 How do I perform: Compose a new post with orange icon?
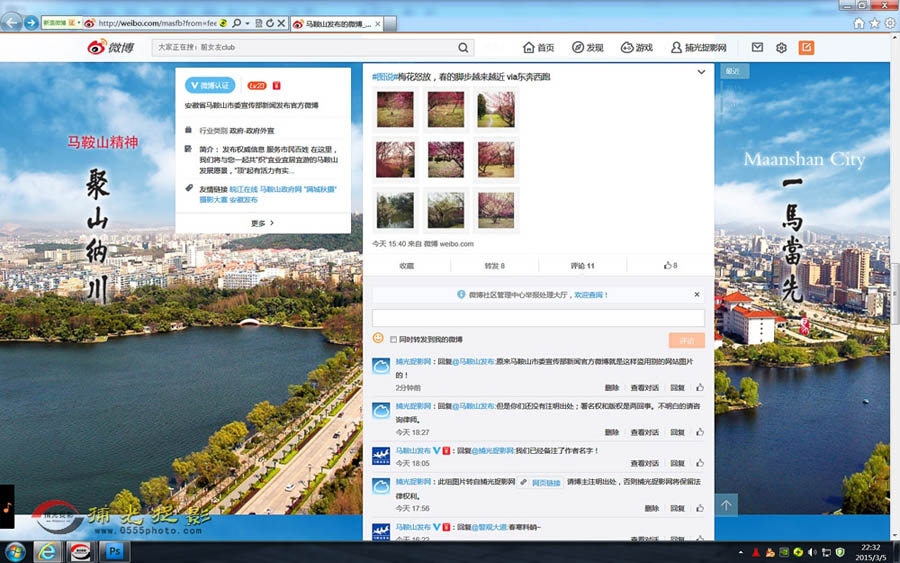click(x=806, y=48)
